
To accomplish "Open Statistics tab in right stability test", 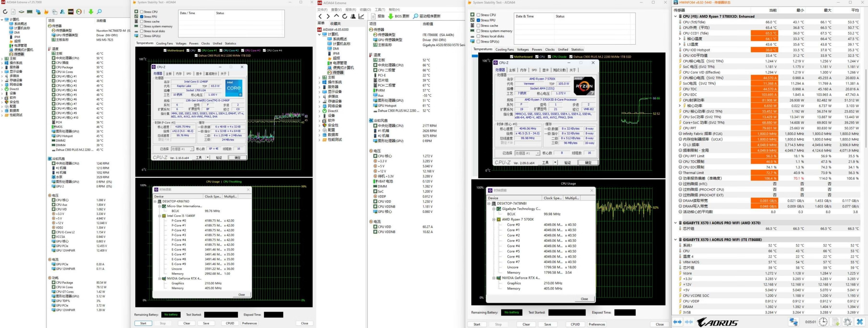I will 577,49.
